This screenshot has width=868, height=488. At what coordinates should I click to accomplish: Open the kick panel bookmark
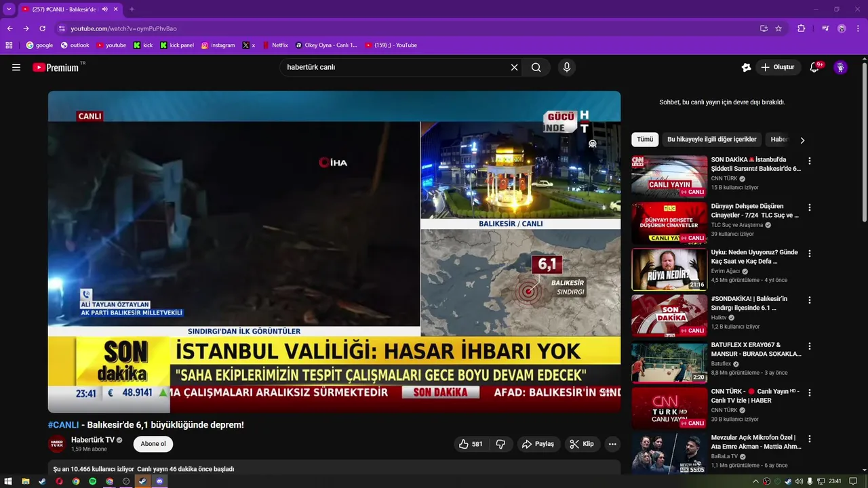(x=177, y=45)
